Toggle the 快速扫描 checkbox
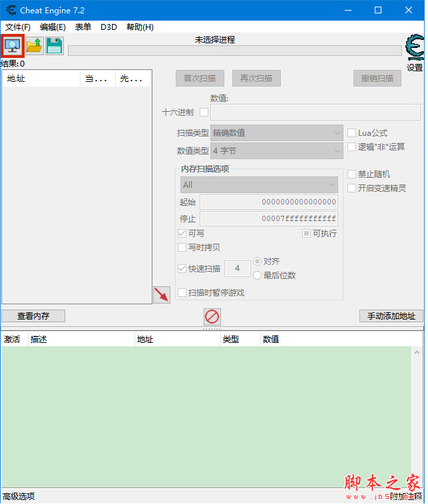Image resolution: width=428 pixels, height=504 pixels. pos(182,268)
